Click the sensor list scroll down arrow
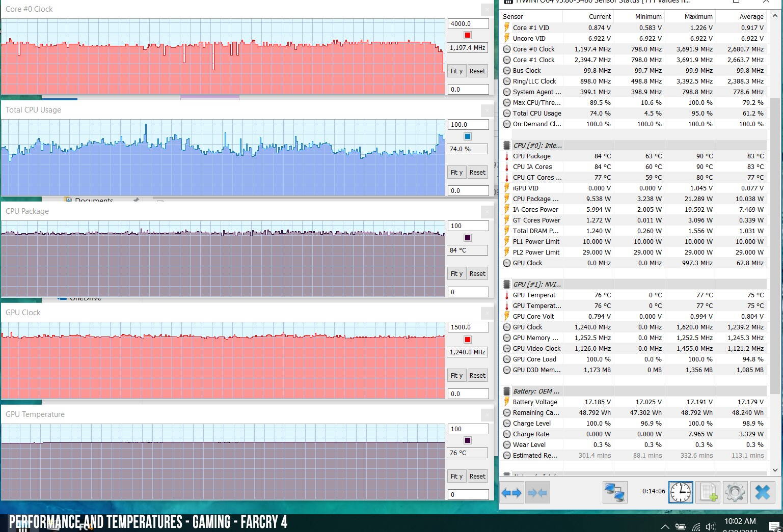The width and height of the screenshot is (783, 532). [x=775, y=469]
